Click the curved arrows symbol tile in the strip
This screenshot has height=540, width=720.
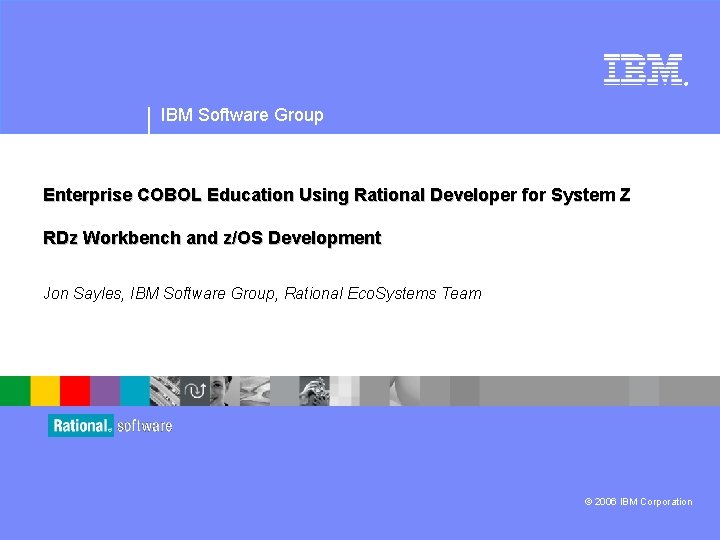pos(195,391)
